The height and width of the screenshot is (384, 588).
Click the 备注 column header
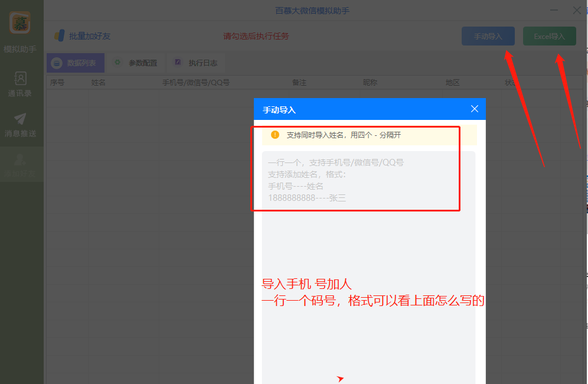pos(299,83)
